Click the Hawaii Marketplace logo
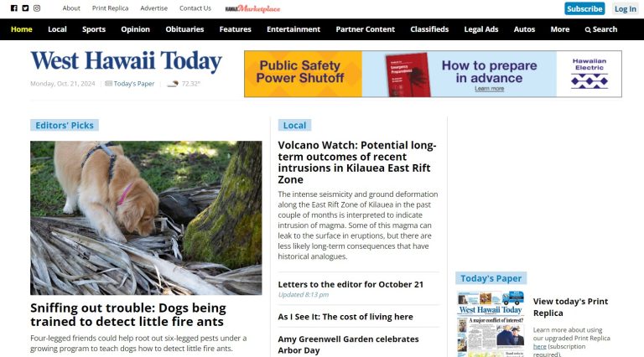Screen dimensions: 644x357 pyautogui.click(x=252, y=8)
